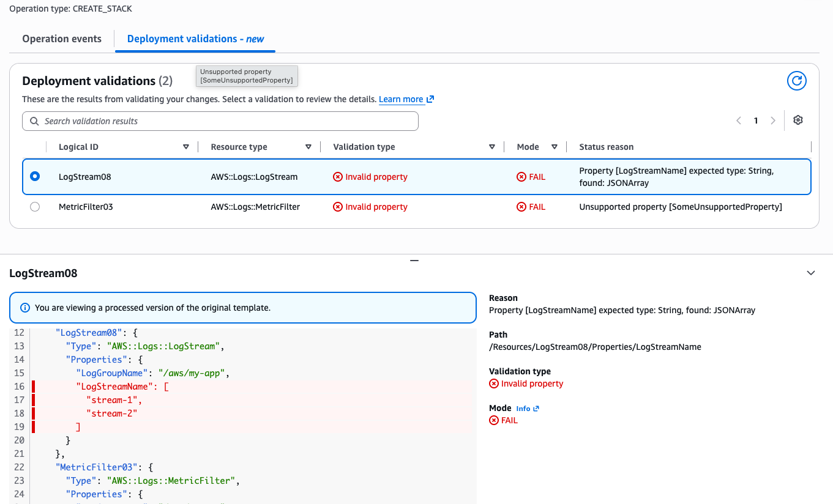The height and width of the screenshot is (504, 833).
Task: Click LogStream08 heading in details panel
Action: click(x=43, y=273)
